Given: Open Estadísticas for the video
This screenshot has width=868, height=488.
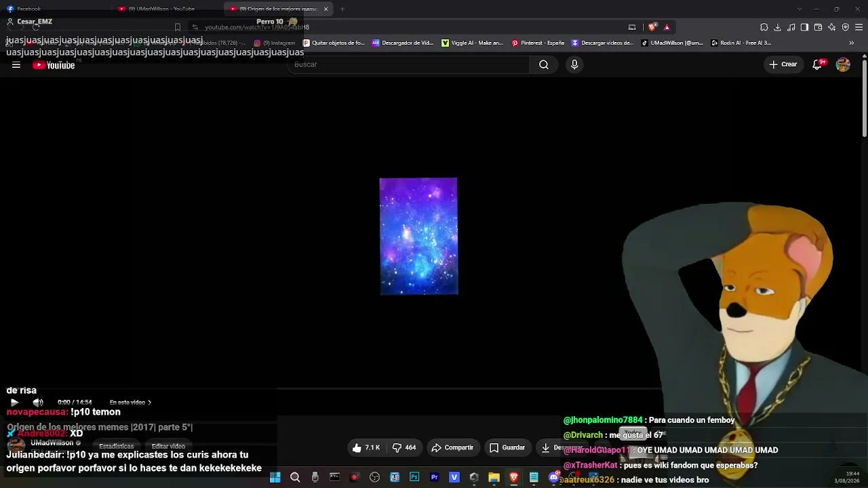Looking at the screenshot, I should [116, 447].
